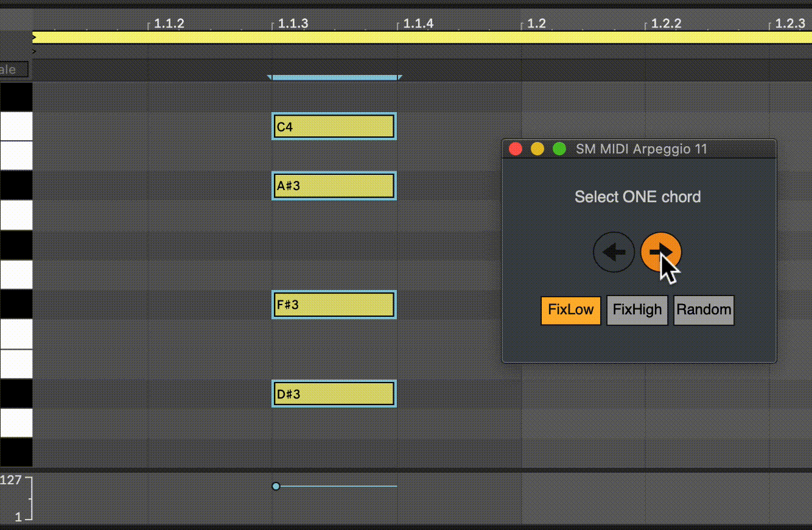
Task: Toggle the FixLow mode button
Action: [x=570, y=310]
